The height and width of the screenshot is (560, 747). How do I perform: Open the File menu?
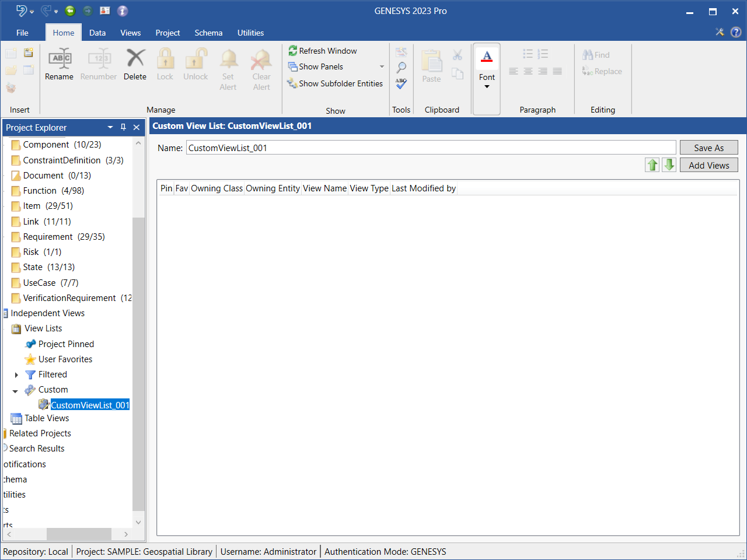pyautogui.click(x=22, y=33)
